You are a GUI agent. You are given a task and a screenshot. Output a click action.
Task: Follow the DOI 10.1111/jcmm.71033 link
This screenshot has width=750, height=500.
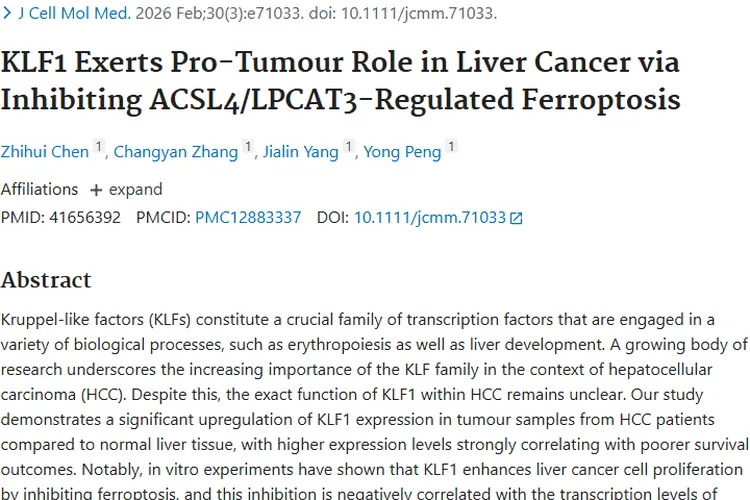[x=429, y=217]
